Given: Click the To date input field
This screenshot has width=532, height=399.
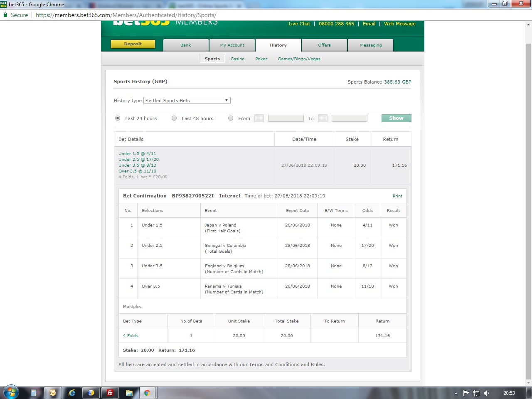Looking at the screenshot, I should [x=349, y=118].
